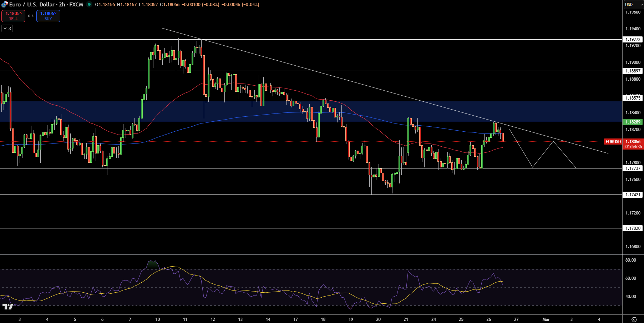
Task: Click the RSI 60.00 scale label
Action: pos(630,278)
